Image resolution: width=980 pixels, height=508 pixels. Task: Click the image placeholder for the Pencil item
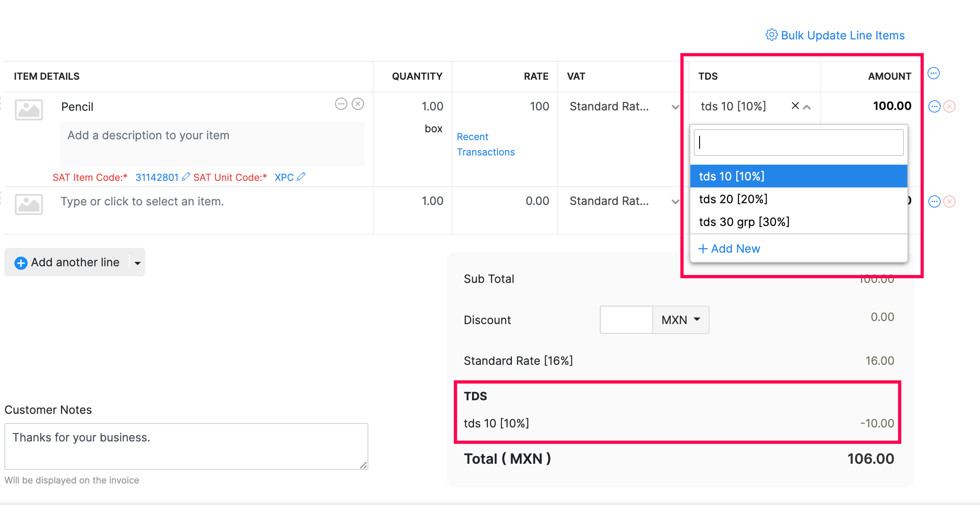pyautogui.click(x=28, y=109)
